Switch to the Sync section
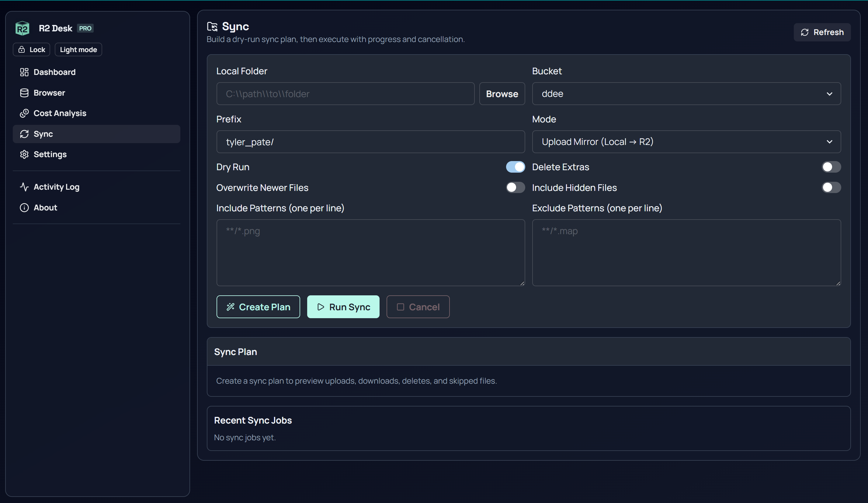 tap(43, 134)
